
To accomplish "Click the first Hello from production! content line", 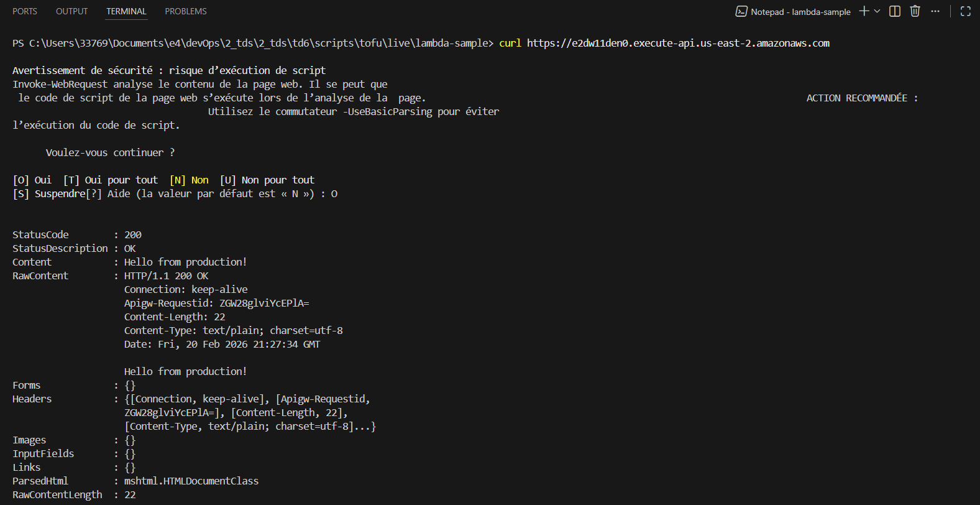I will (185, 262).
